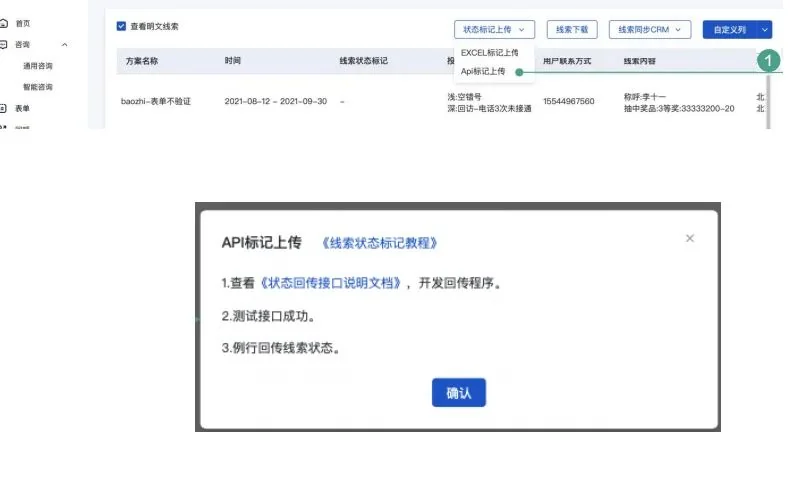791x502 pixels.
Task: Toggle the 查看明文线索 checkbox
Action: [x=121, y=26]
